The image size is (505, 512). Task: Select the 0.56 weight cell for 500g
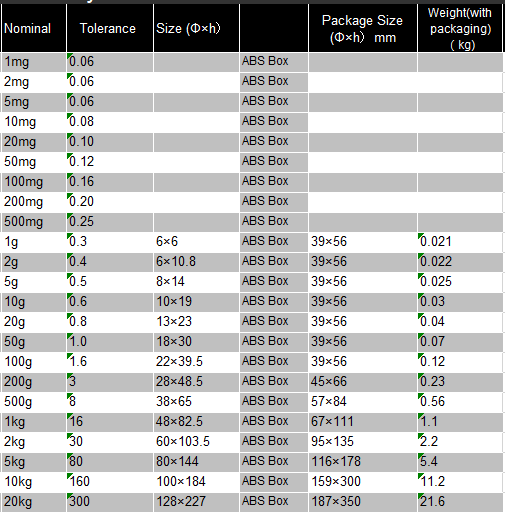(460, 402)
